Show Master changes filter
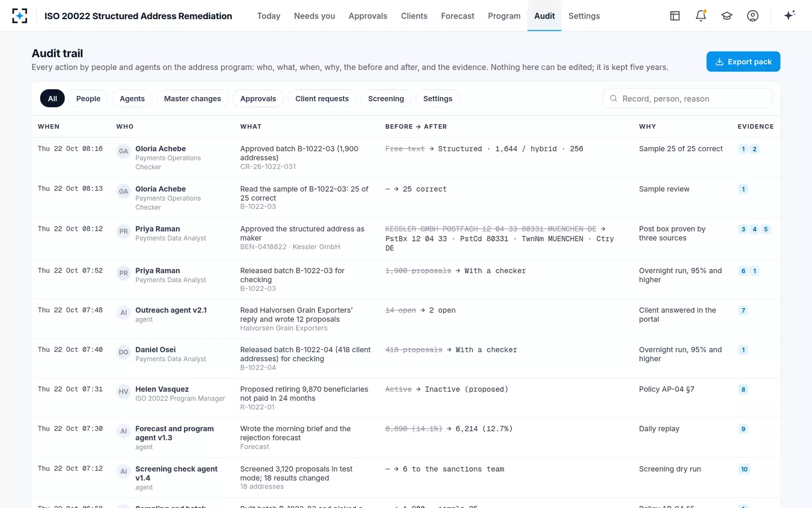The image size is (812, 508). [x=192, y=99]
